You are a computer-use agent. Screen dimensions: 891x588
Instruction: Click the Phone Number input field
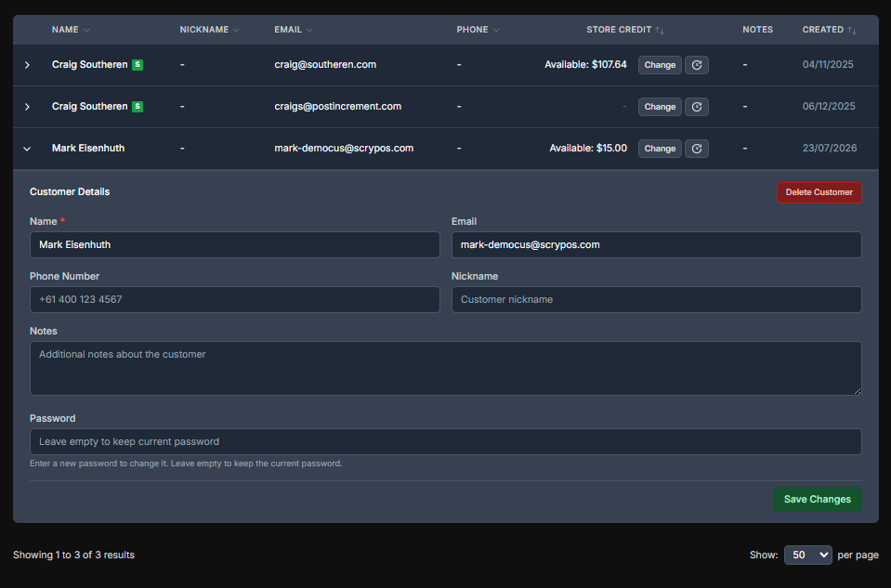pyautogui.click(x=235, y=299)
